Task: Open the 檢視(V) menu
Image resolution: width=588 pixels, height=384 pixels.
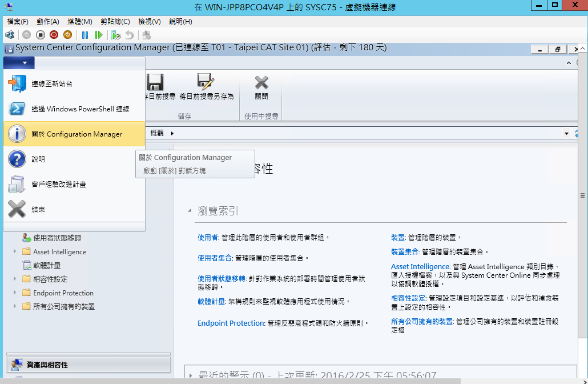Action: [x=149, y=21]
